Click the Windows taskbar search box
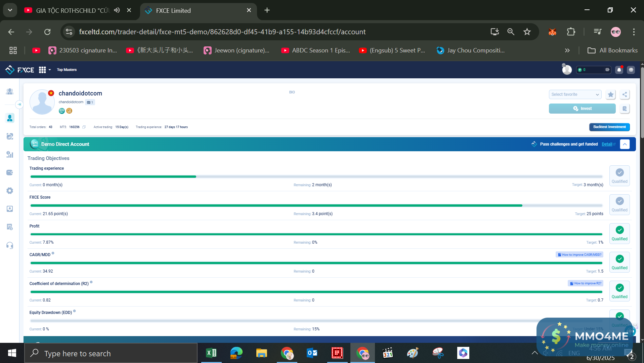The width and height of the screenshot is (644, 363). 111,353
